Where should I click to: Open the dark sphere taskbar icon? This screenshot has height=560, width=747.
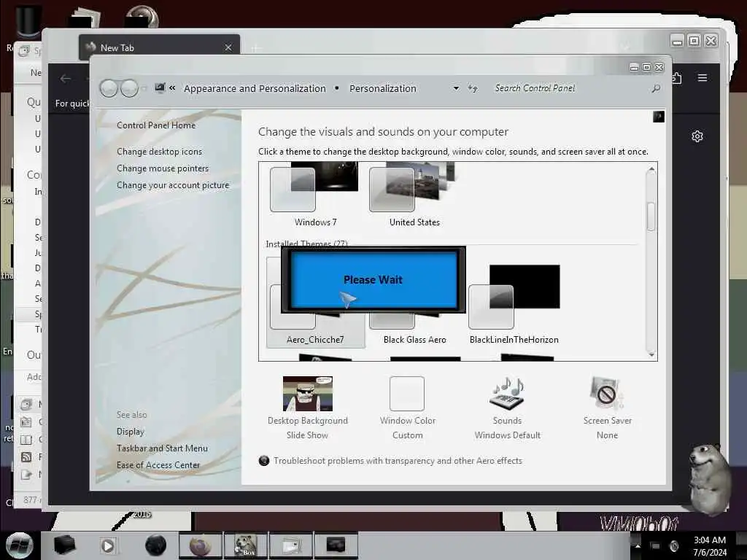(x=155, y=545)
